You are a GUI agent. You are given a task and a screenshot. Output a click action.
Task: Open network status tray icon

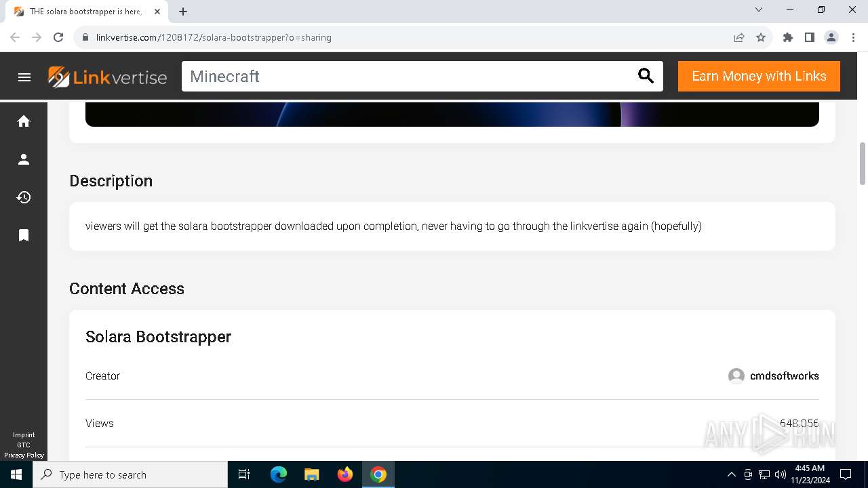(764, 474)
